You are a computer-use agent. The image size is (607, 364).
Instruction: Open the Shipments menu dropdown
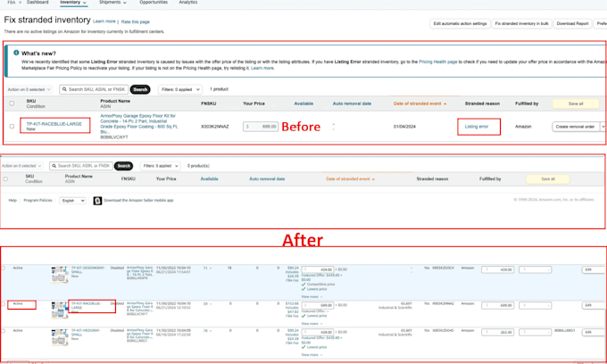click(x=112, y=3)
